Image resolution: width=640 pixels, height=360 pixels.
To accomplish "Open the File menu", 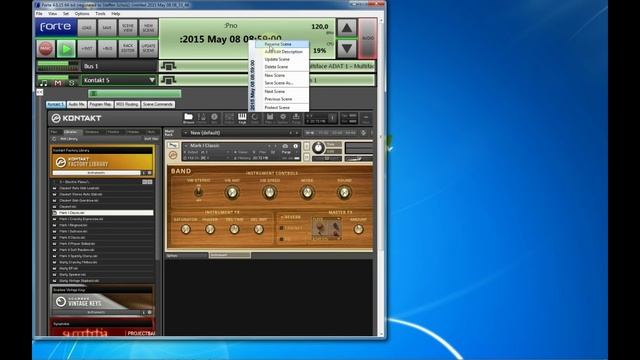I will [40, 13].
